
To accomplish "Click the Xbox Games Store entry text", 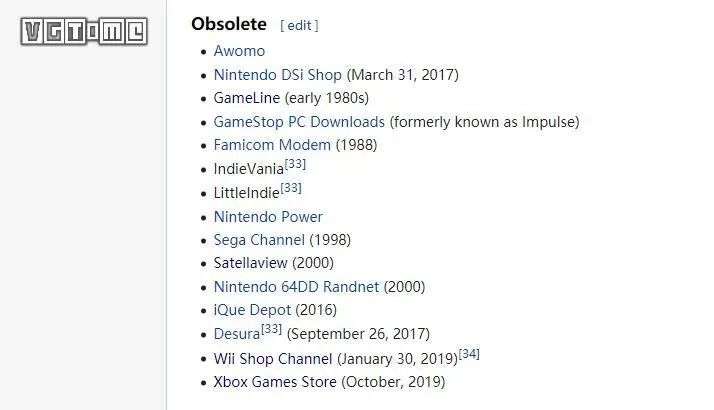I will (x=329, y=382).
